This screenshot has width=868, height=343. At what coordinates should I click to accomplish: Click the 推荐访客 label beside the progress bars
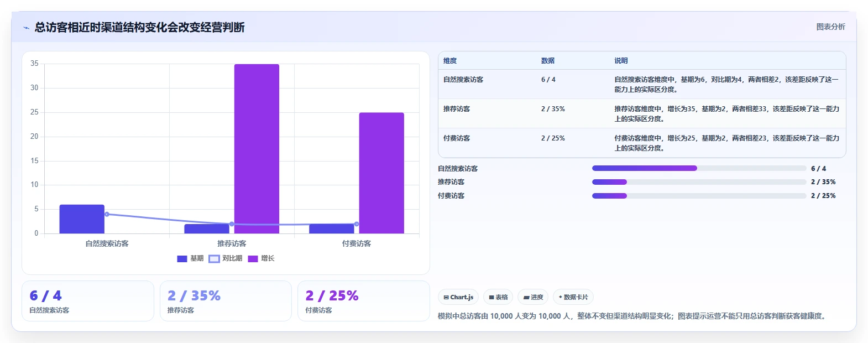point(451,182)
